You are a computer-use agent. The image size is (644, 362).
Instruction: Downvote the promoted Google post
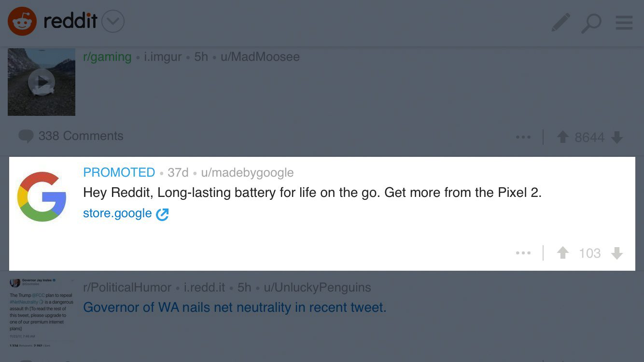pos(616,253)
